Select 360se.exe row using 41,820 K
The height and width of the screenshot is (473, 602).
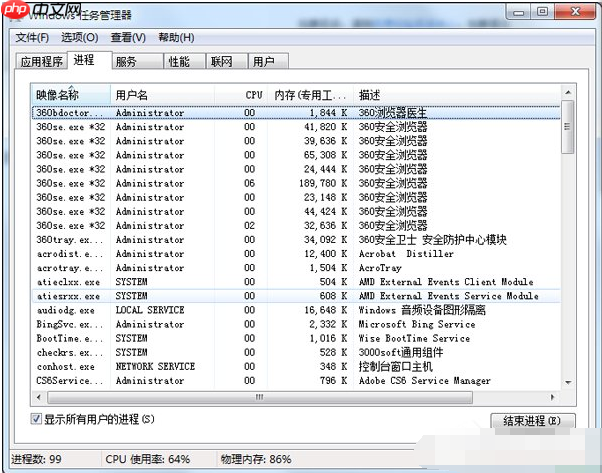tap(296, 127)
